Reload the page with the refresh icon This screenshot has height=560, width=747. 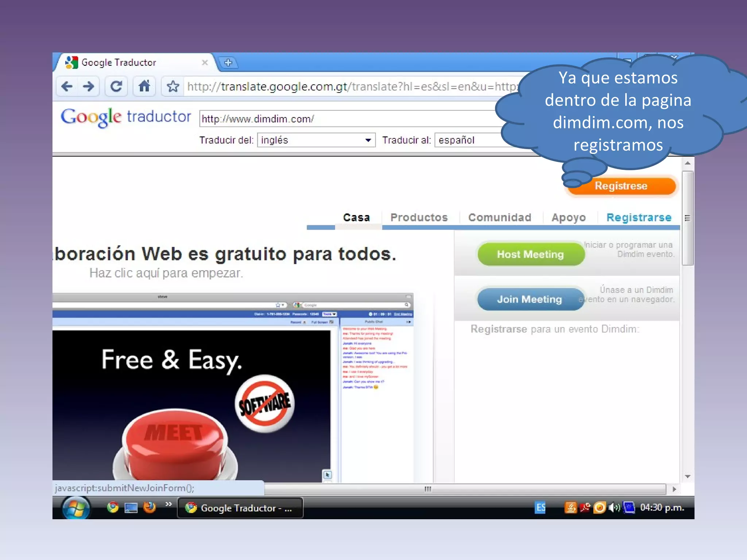tap(116, 86)
